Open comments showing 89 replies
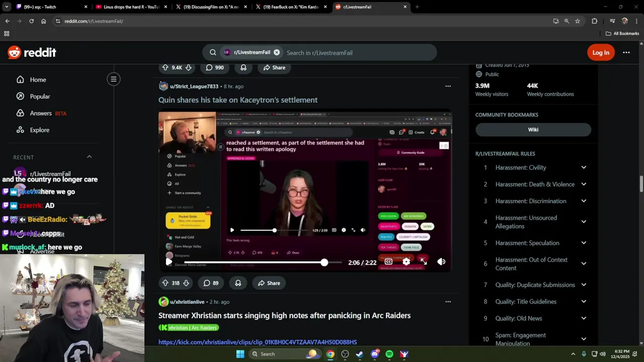644x362 pixels. click(211, 283)
